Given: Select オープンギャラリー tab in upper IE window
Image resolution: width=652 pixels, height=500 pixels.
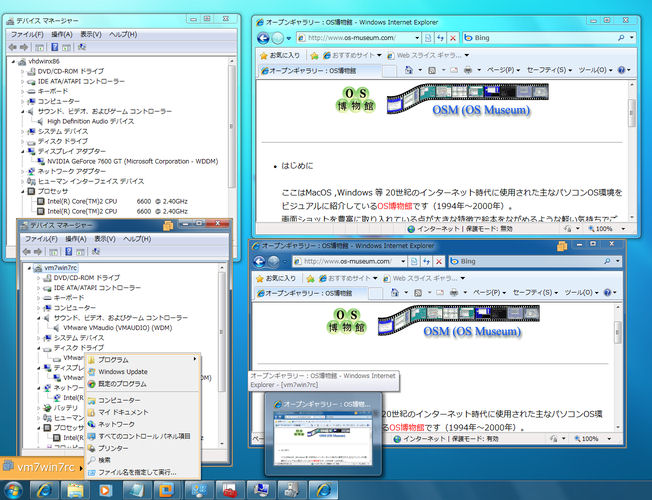Looking at the screenshot, I should pyautogui.click(x=319, y=71).
